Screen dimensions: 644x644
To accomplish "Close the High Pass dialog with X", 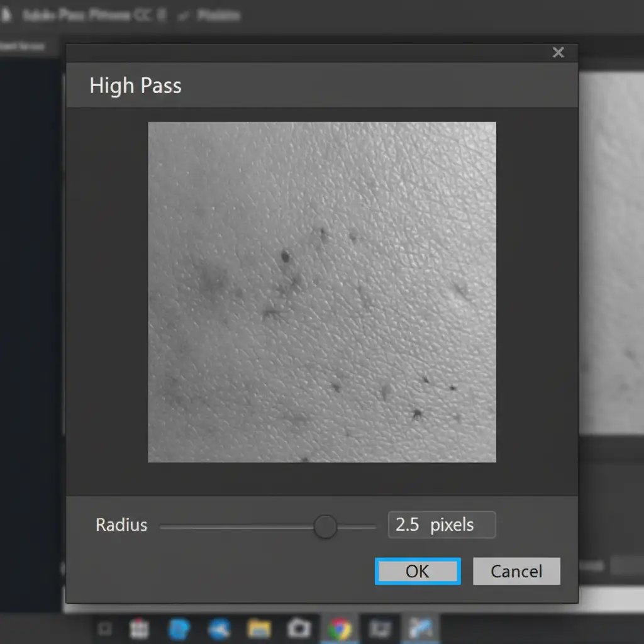I will click(558, 53).
